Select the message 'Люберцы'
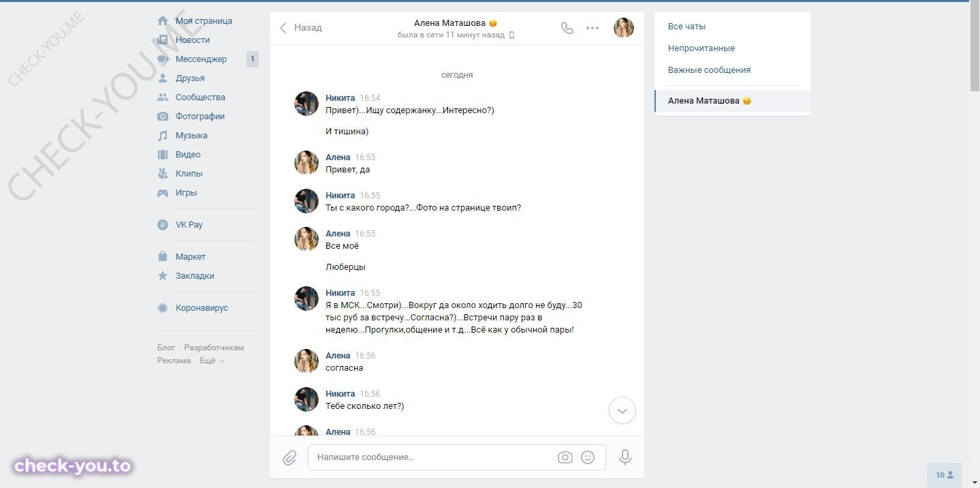980x488 pixels. pyautogui.click(x=346, y=267)
